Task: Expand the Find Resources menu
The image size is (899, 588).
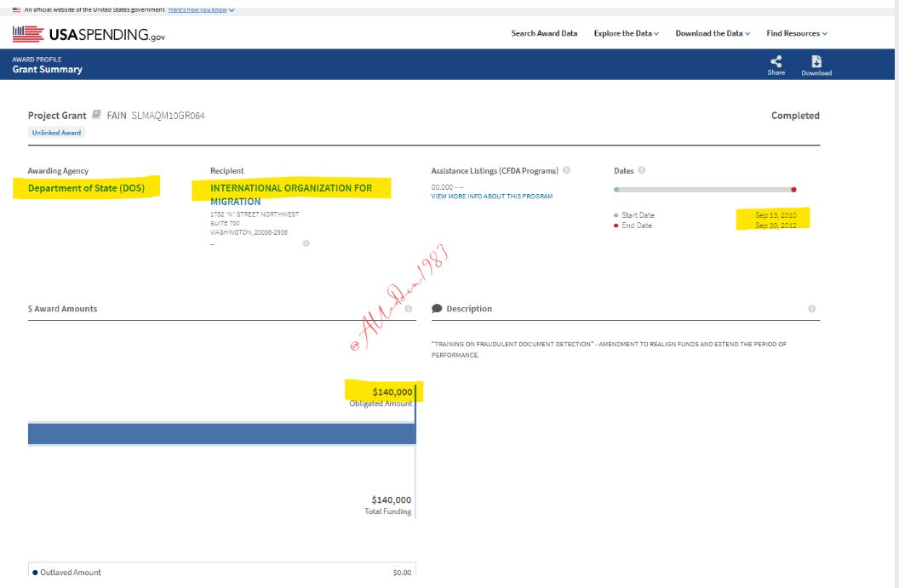Action: (x=797, y=33)
